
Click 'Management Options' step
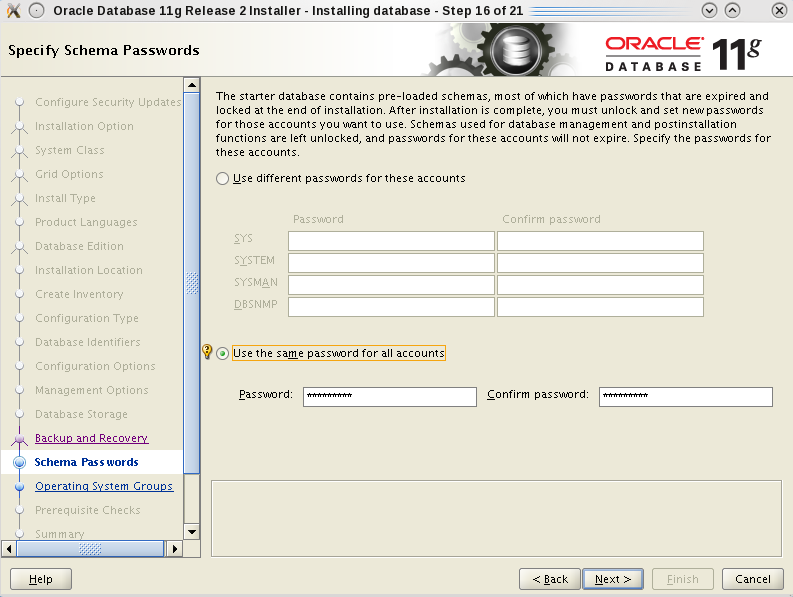(x=92, y=390)
